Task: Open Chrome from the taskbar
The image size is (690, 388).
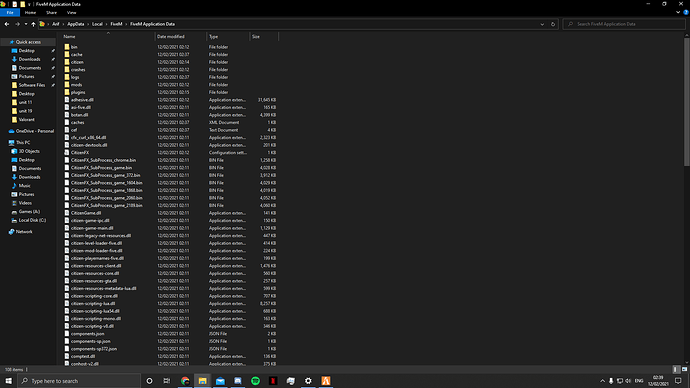Action: click(185, 381)
